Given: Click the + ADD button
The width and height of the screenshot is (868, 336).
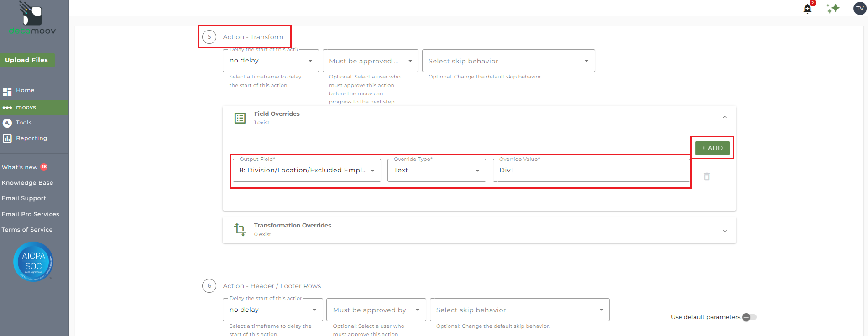Looking at the screenshot, I should 712,148.
